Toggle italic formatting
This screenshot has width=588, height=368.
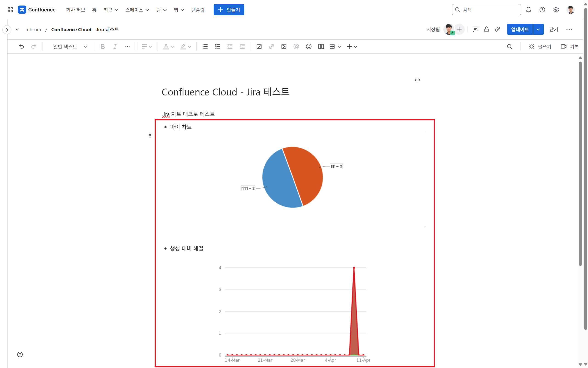[115, 46]
